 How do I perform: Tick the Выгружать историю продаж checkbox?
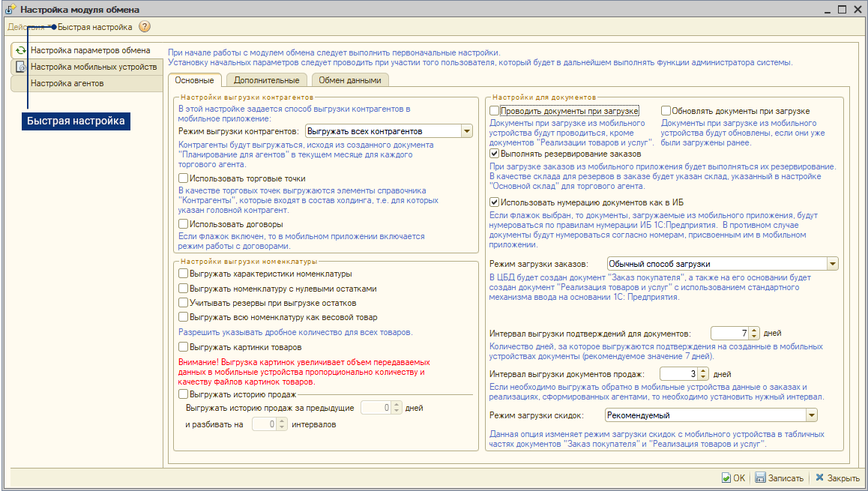(x=183, y=394)
